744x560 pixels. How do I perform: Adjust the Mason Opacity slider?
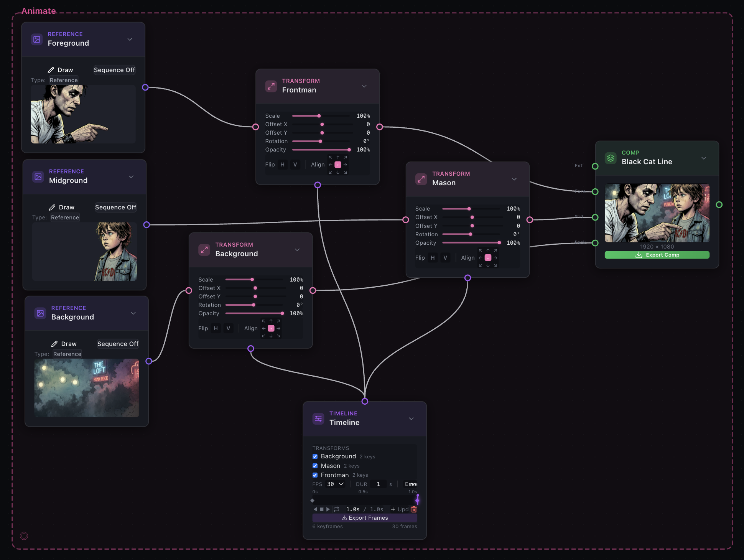click(x=471, y=243)
